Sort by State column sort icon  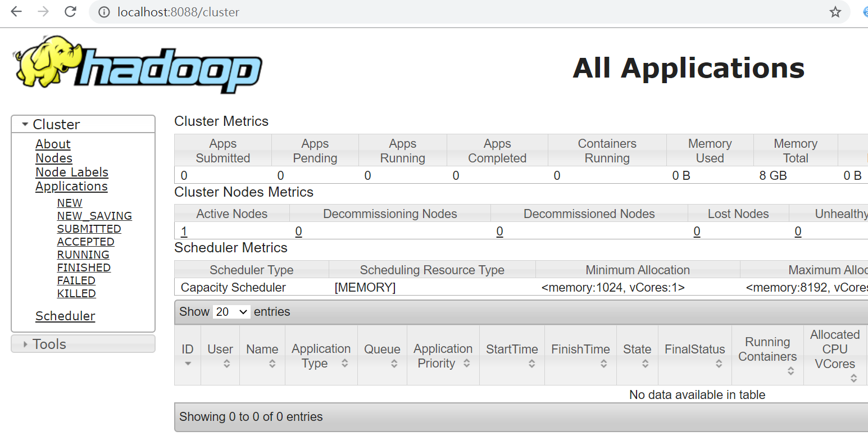tap(646, 364)
